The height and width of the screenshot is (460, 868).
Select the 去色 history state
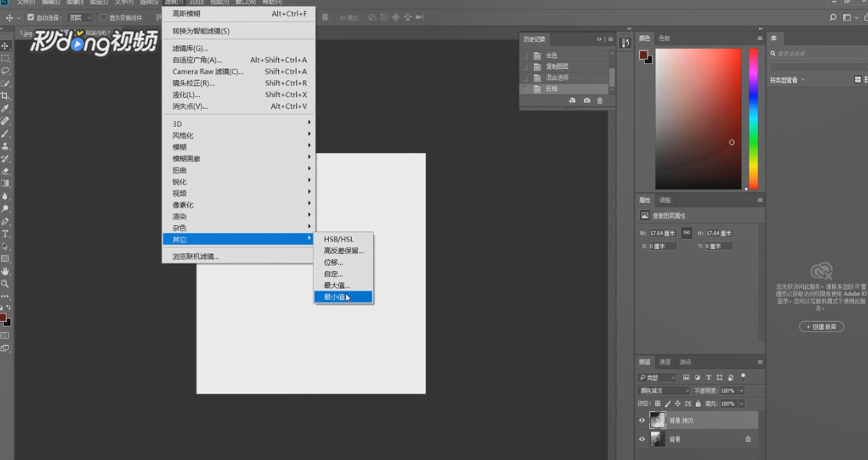pyautogui.click(x=565, y=56)
